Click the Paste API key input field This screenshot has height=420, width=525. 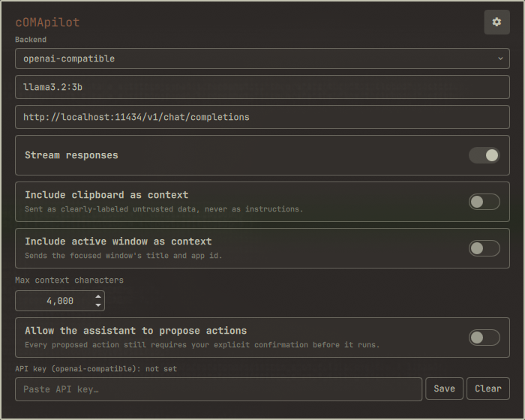point(218,389)
